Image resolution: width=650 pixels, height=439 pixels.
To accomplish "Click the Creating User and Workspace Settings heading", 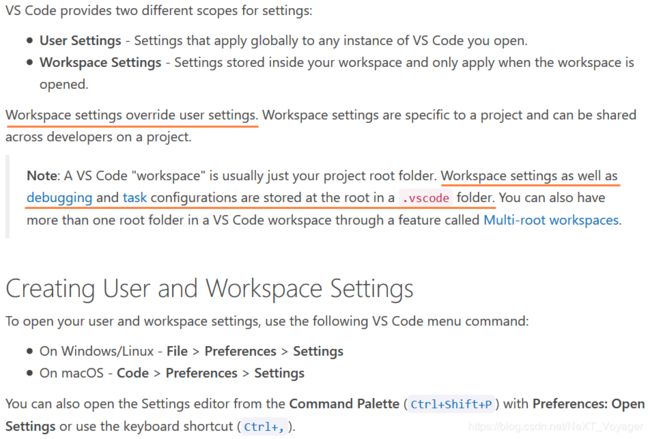I will point(210,289).
